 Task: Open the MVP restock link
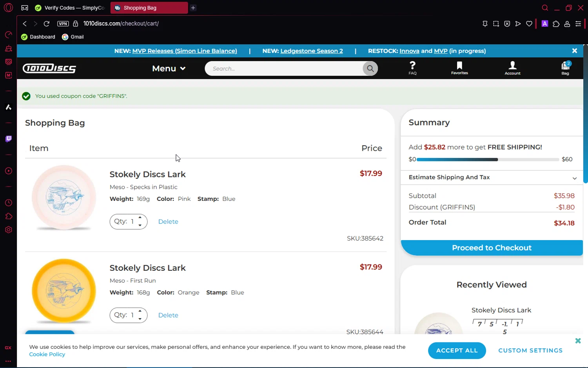[441, 51]
